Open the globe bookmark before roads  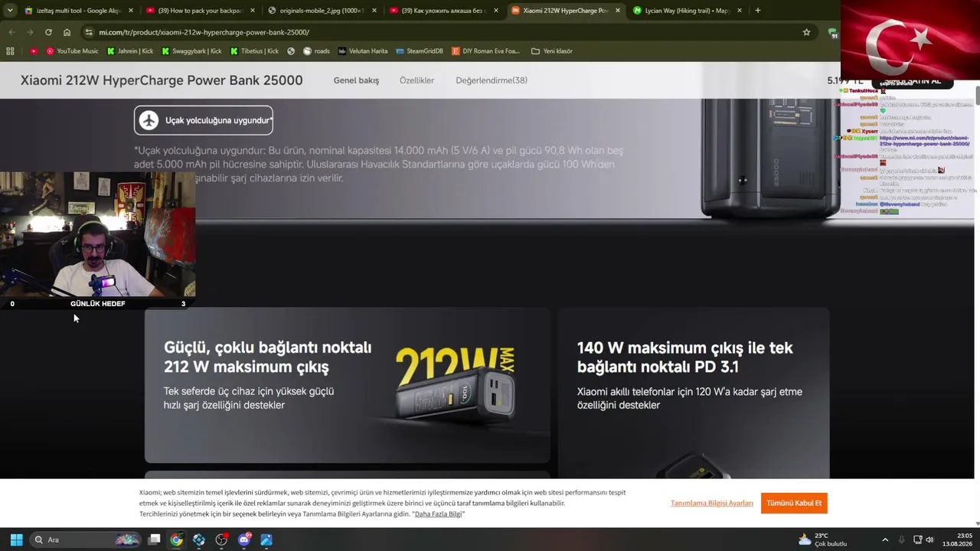(291, 51)
